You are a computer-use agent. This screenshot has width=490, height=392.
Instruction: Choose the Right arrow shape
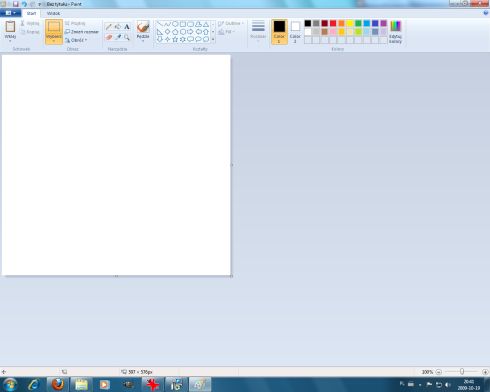(190, 32)
